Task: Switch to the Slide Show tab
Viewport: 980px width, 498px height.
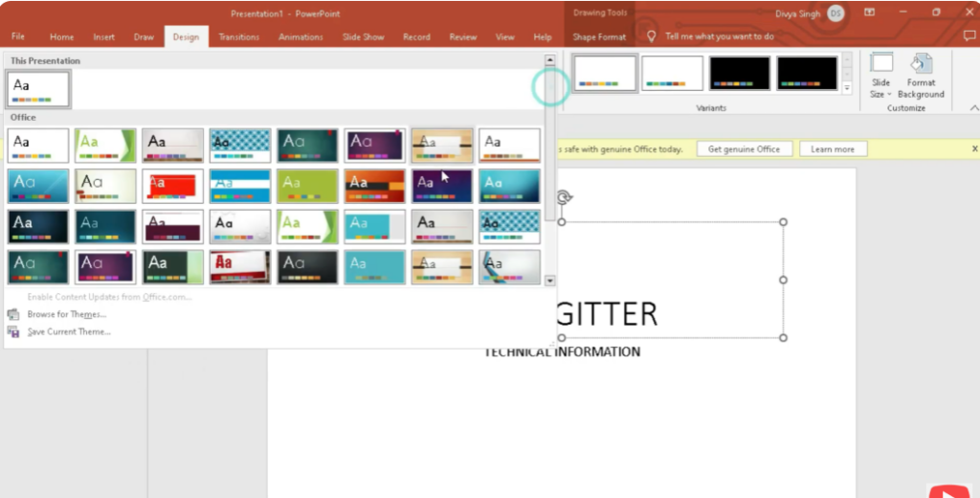Action: [x=363, y=37]
